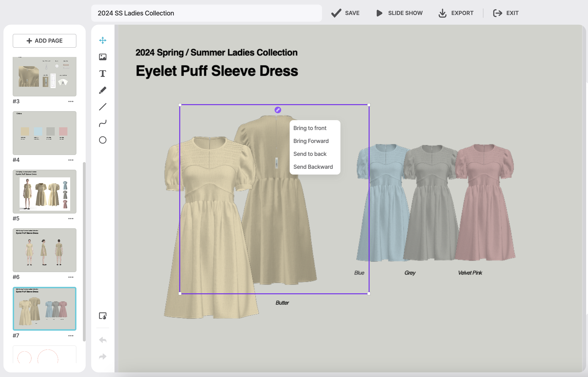Choose Bring Forward
Viewport: 588px width, 377px height.
311,141
